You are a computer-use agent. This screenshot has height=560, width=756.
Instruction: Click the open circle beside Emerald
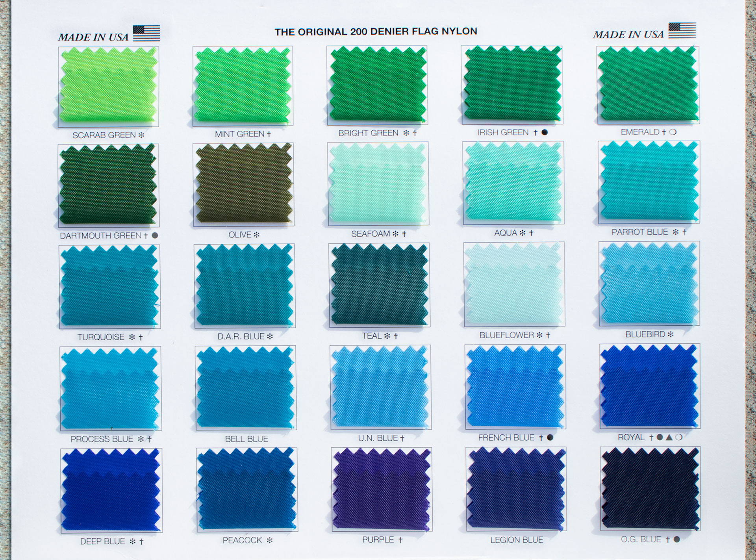click(x=673, y=132)
